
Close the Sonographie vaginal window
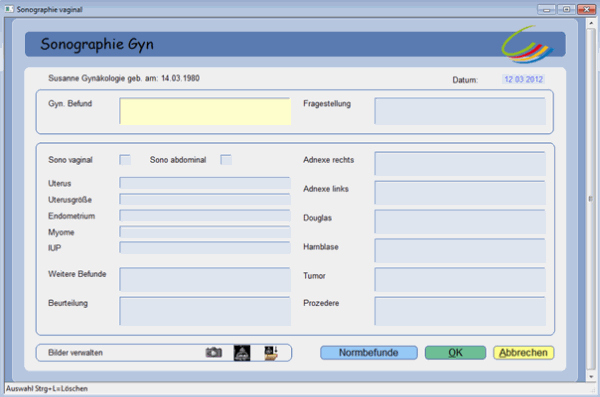click(x=586, y=9)
